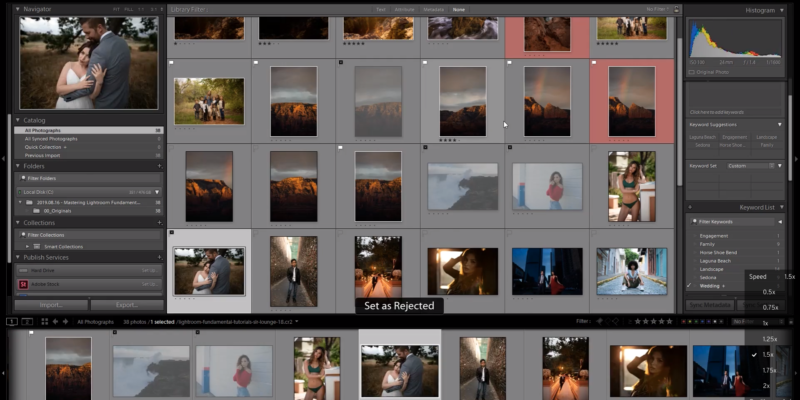Switch library filter to Metadata
Screen dimensions: 800x400
433,10
